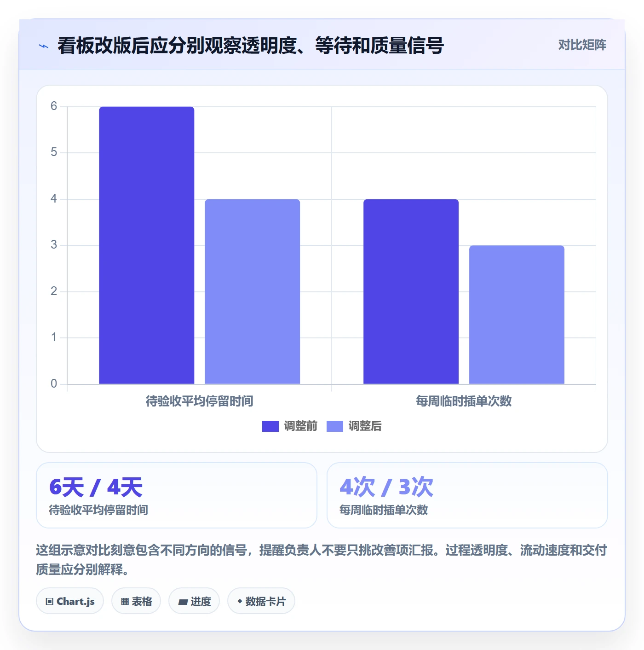Click the bar icon in the 进度 tag
This screenshot has height=650, width=644.
183,602
